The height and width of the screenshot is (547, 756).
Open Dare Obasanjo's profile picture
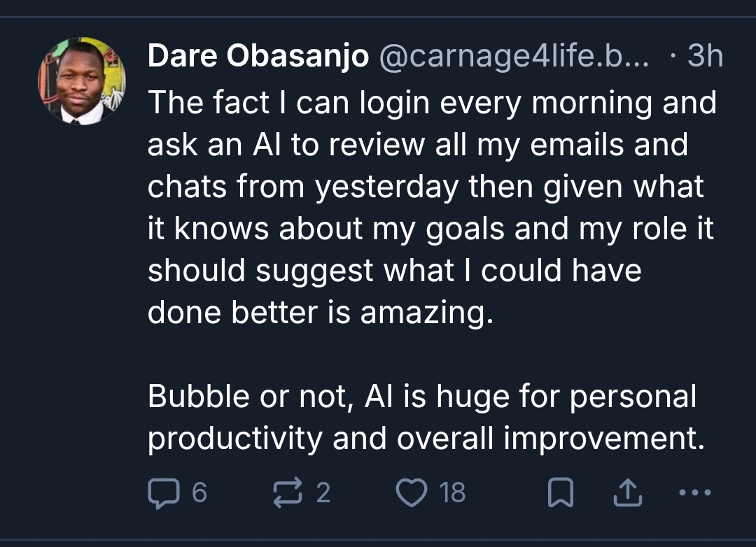[81, 81]
